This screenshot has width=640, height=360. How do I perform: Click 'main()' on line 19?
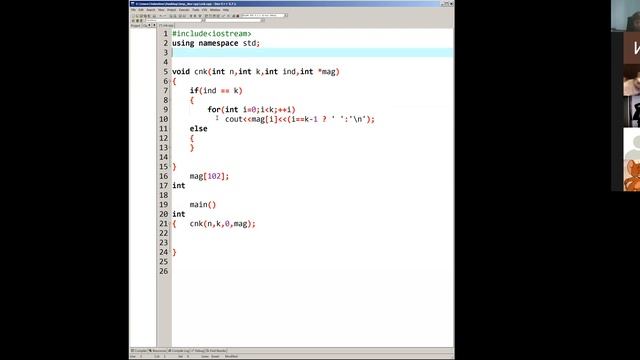tap(203, 204)
